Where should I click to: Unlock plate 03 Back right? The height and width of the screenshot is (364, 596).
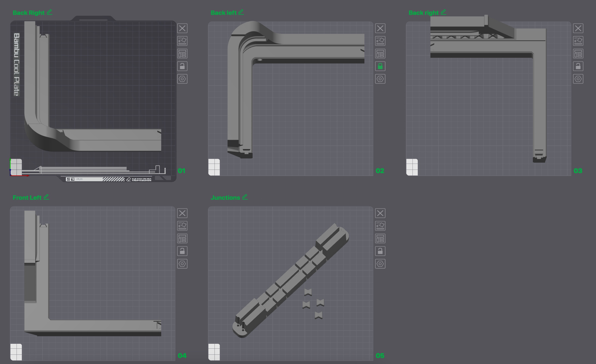pos(578,66)
